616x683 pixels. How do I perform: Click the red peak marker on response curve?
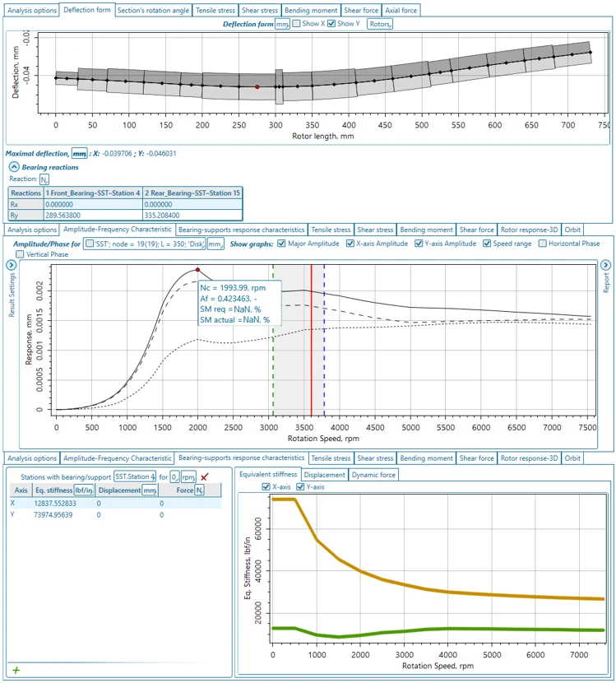click(198, 270)
